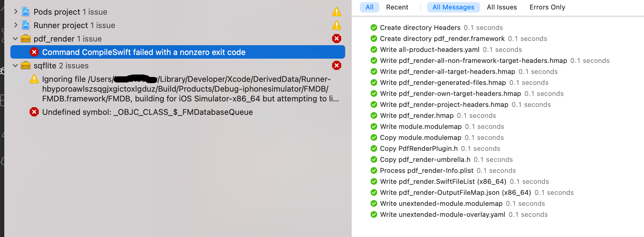Click the toolbox icon next to sqflite
Image resolution: width=644 pixels, height=237 pixels.
tap(26, 65)
